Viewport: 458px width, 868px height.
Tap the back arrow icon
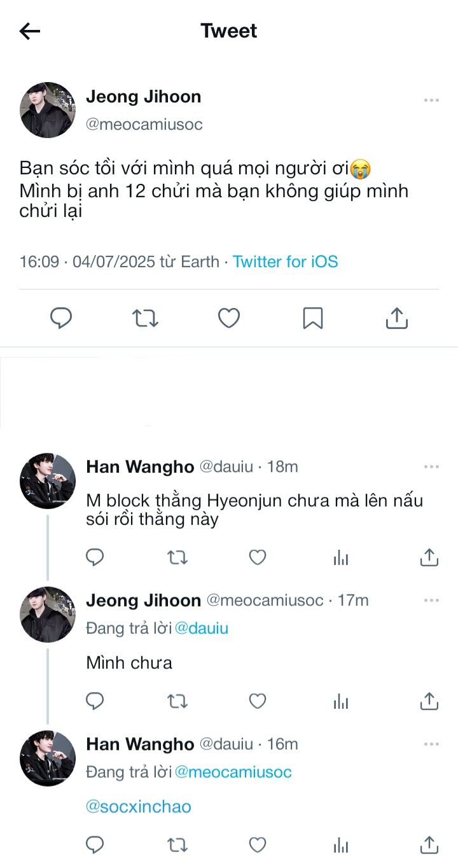[x=30, y=31]
